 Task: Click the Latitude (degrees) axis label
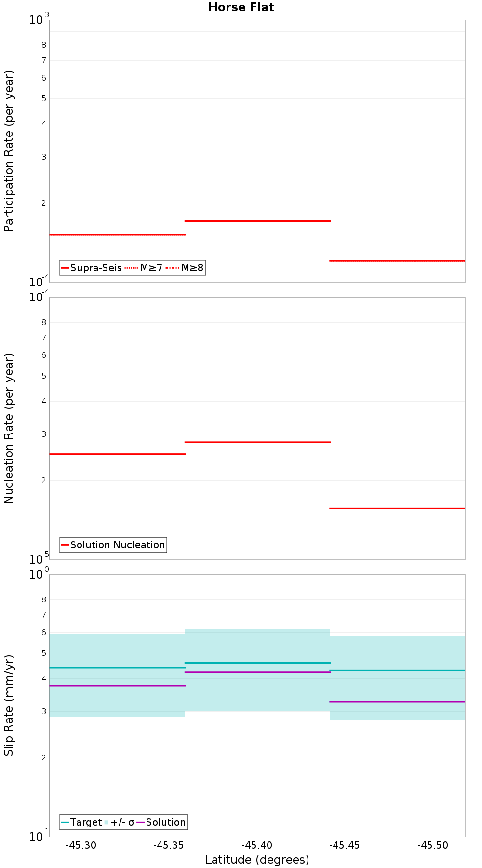257,860
